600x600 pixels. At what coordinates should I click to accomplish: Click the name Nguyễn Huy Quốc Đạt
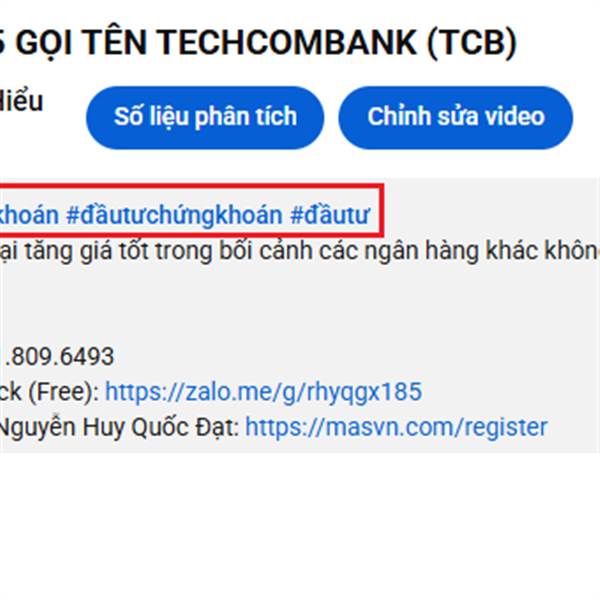pyautogui.click(x=117, y=427)
